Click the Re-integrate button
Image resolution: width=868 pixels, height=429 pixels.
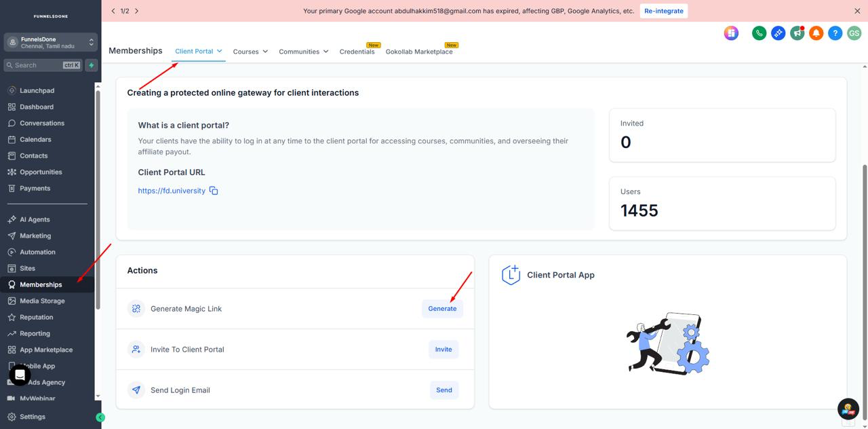pos(664,11)
